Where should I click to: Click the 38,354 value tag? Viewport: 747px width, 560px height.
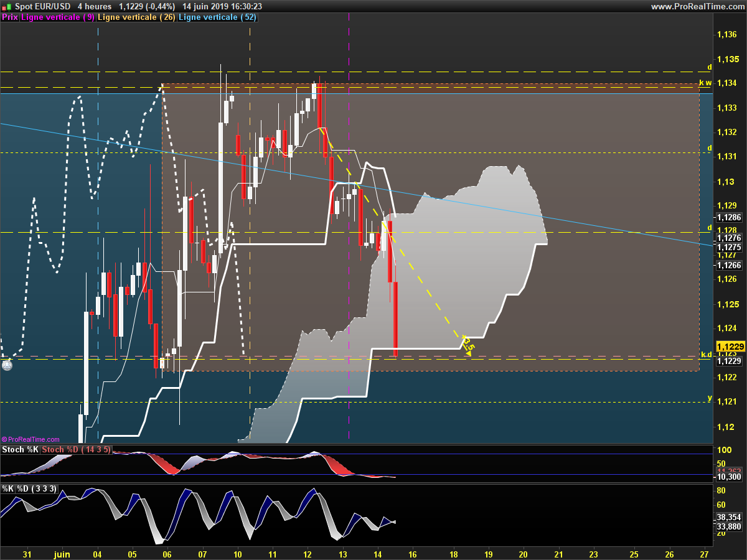point(729,517)
